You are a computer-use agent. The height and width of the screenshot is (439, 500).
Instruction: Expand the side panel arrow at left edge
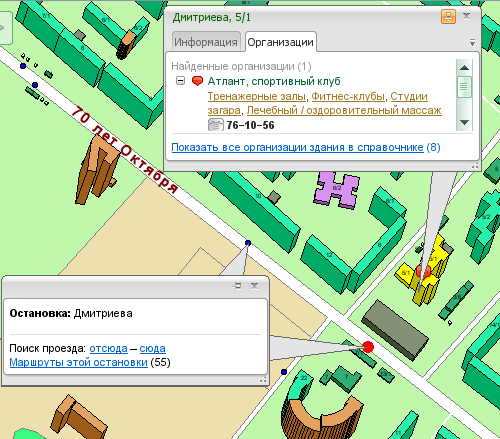point(4,28)
